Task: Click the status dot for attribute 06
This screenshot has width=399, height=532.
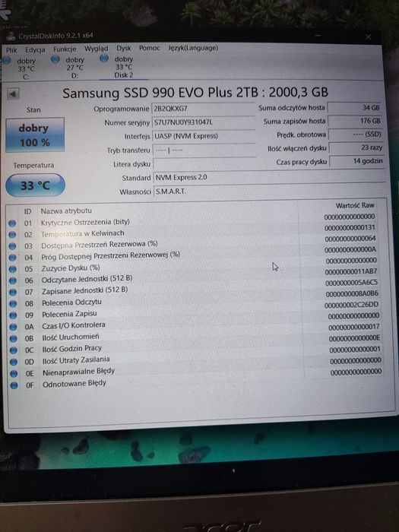Action: (13, 280)
